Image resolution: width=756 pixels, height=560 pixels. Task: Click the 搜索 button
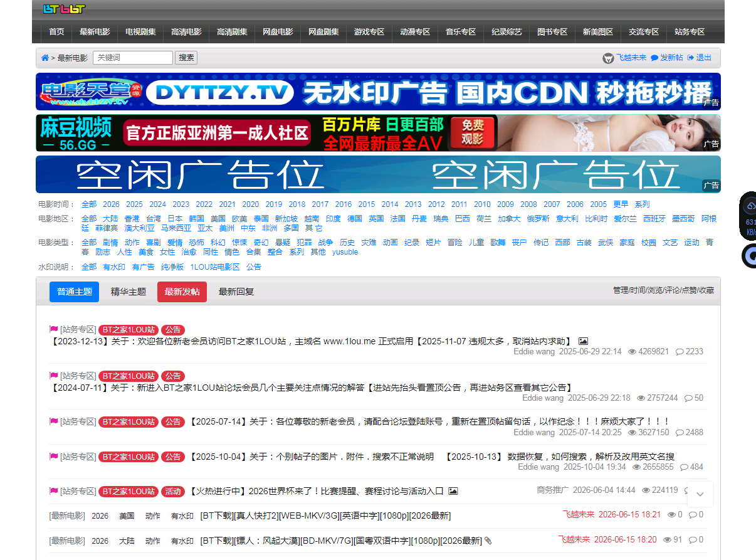coord(186,58)
